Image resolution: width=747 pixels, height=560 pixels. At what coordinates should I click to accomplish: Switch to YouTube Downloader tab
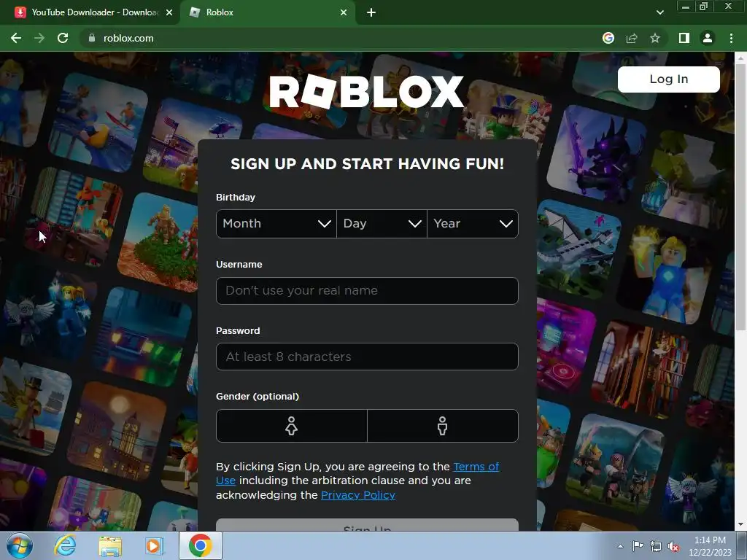(x=90, y=12)
